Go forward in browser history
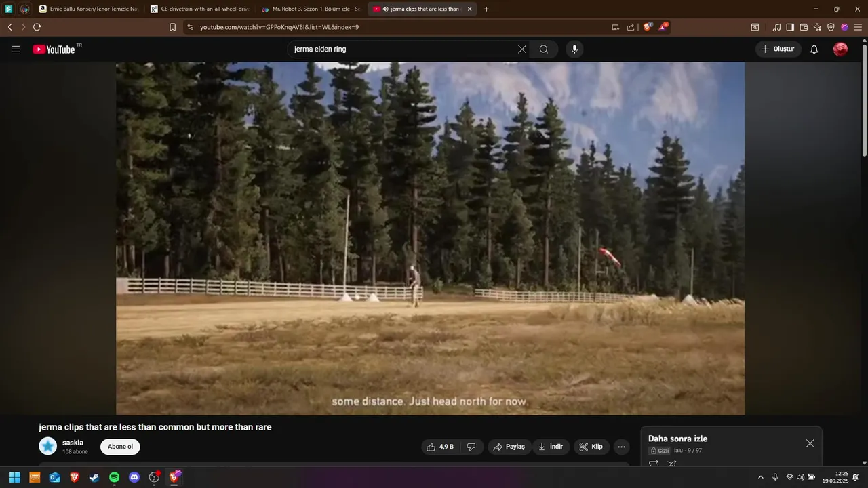This screenshot has height=488, width=868. (x=23, y=27)
